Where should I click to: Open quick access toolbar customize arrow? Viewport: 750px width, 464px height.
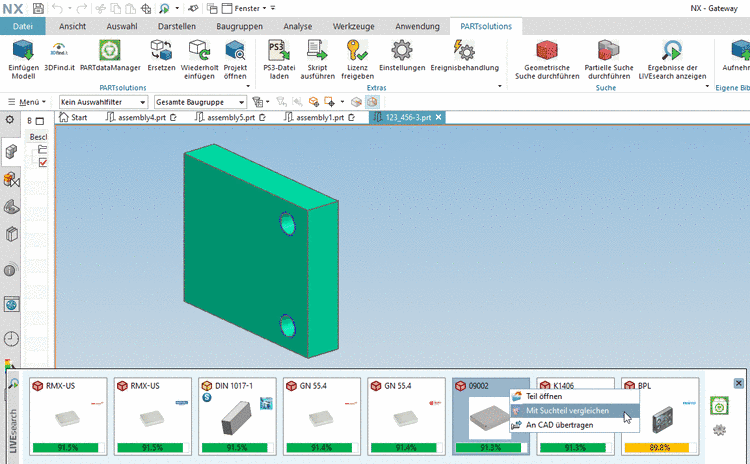coord(273,8)
